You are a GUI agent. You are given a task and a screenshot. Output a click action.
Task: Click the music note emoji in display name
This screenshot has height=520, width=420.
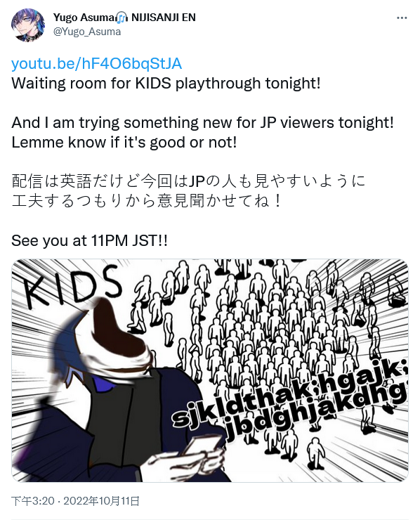[x=122, y=18]
